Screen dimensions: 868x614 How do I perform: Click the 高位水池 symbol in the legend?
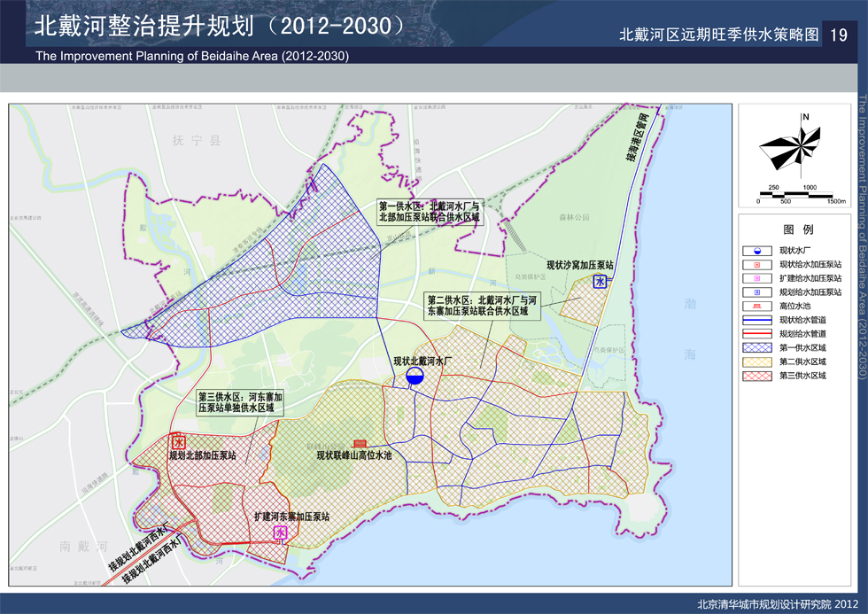click(758, 306)
